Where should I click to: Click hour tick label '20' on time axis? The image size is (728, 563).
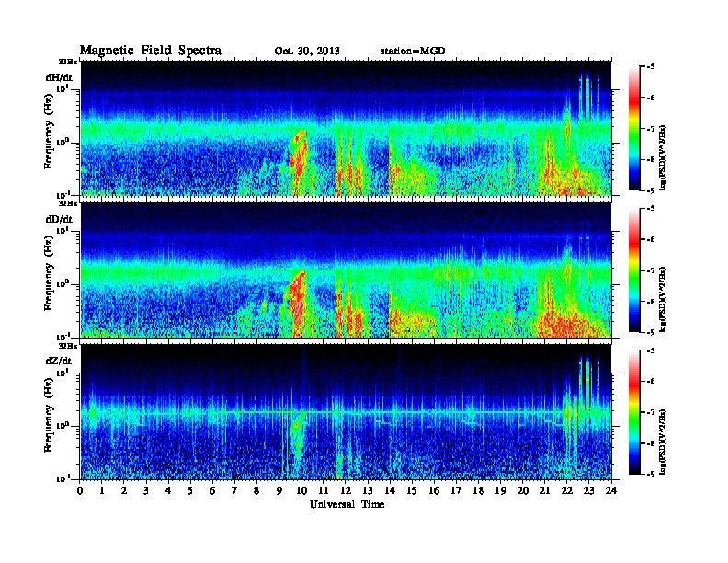[x=523, y=490]
